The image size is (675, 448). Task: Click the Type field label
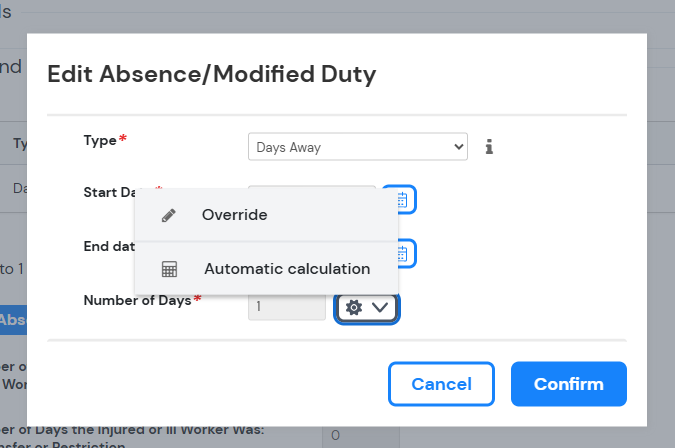(x=100, y=140)
